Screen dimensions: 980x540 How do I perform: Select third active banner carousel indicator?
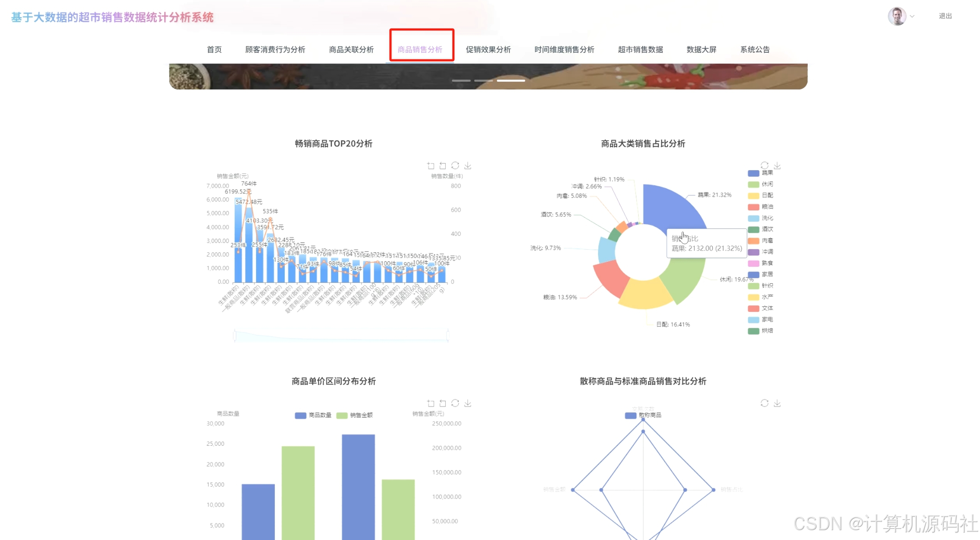(511, 80)
